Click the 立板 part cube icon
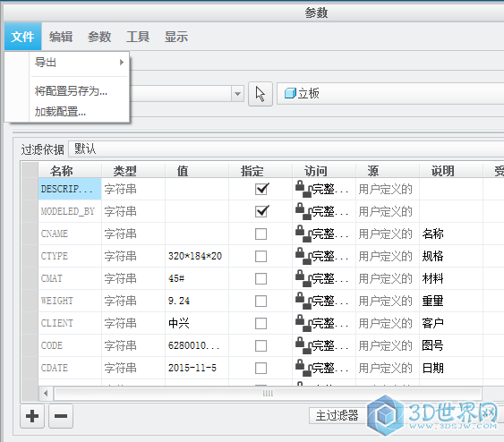The width and height of the screenshot is (504, 442). coord(290,93)
